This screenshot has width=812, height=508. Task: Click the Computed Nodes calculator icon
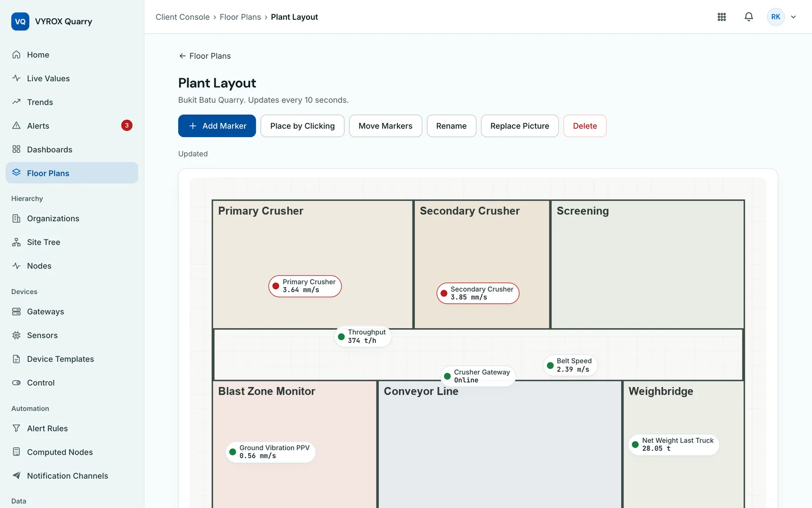(x=16, y=452)
